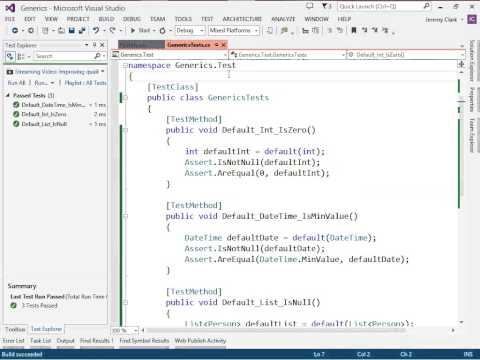The height and width of the screenshot is (360, 480).
Task: Click the Test Explorer search field
Action: click(63, 56)
